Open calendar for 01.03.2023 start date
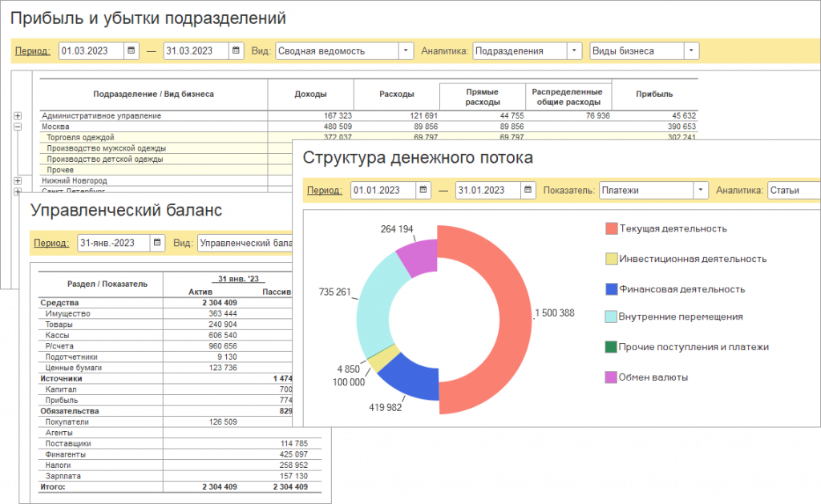The image size is (821, 504). coord(131,50)
